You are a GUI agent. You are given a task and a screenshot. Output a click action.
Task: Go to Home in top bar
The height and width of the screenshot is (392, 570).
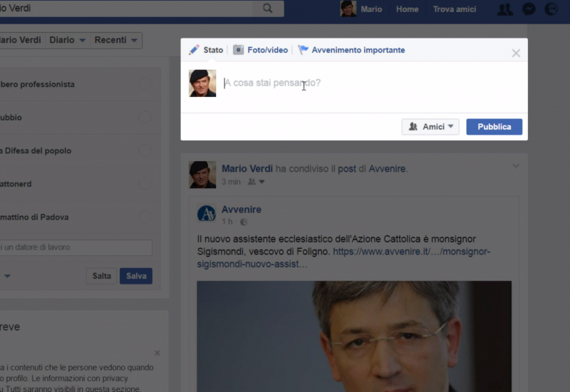[x=407, y=9]
